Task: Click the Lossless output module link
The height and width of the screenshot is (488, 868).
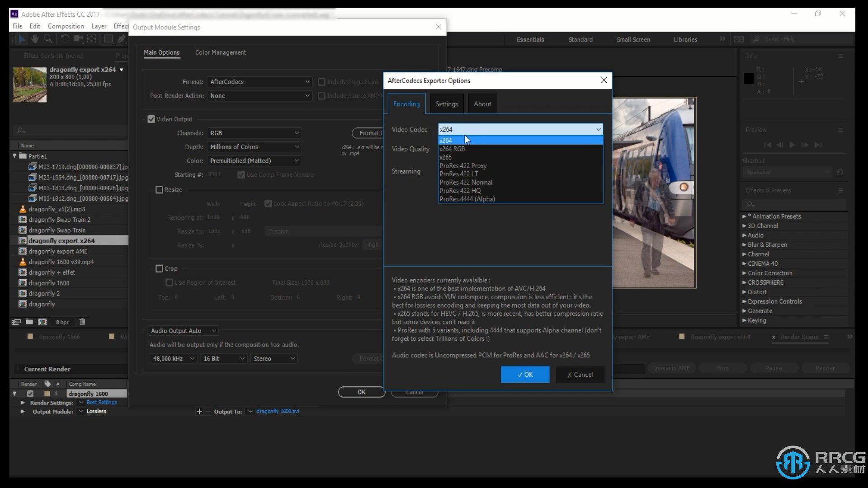Action: click(96, 411)
